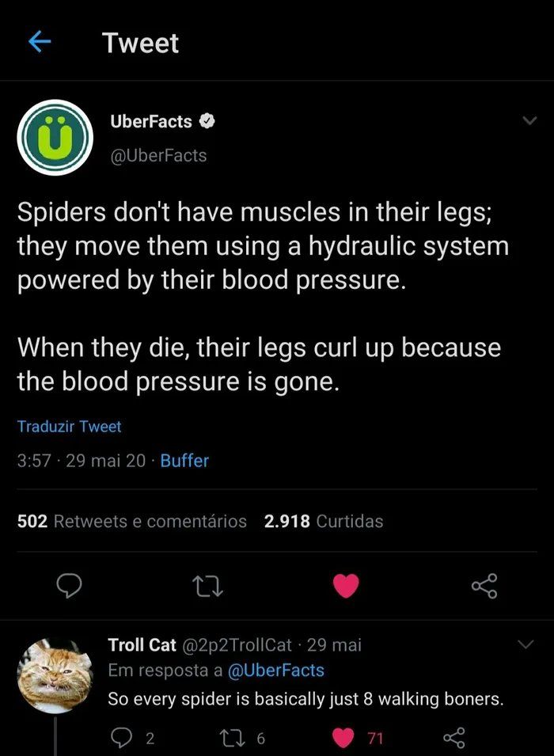The height and width of the screenshot is (756, 554).
Task: Open Troll Cat's cat avatar
Action: (x=54, y=674)
